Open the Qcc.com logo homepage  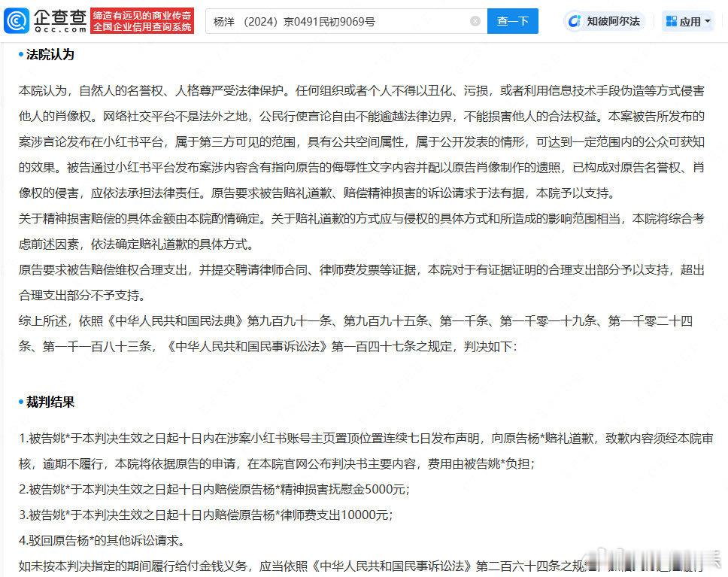(45, 21)
